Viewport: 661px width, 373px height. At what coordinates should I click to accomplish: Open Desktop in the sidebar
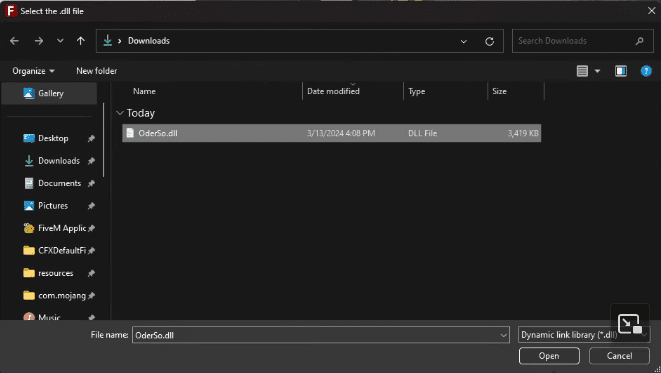(x=53, y=138)
